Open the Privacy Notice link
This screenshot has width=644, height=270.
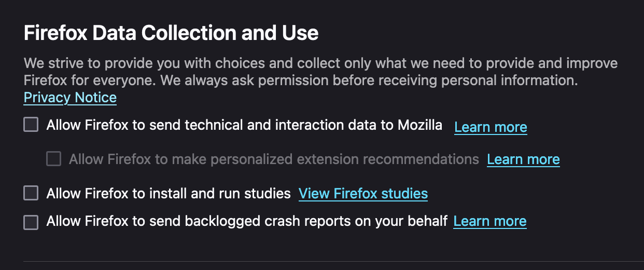pos(70,98)
